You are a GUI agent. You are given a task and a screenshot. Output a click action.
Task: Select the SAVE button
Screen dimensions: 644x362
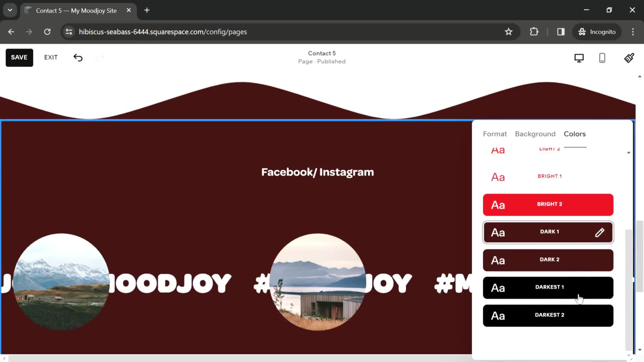19,57
